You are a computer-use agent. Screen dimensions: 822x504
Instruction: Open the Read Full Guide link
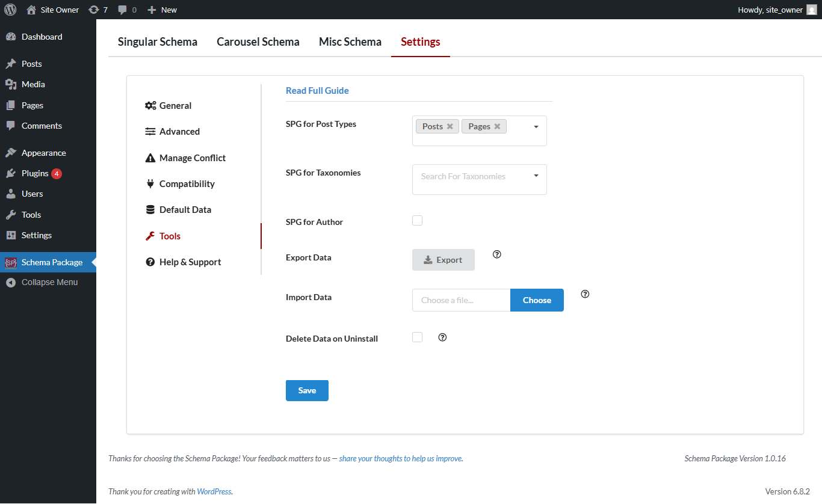point(317,91)
